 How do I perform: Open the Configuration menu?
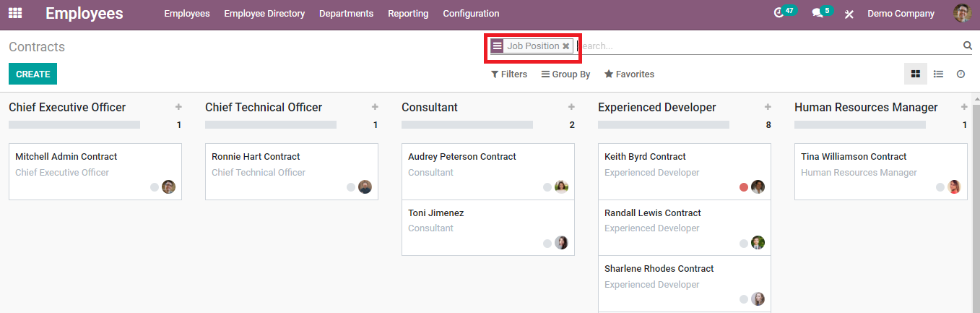pos(471,14)
